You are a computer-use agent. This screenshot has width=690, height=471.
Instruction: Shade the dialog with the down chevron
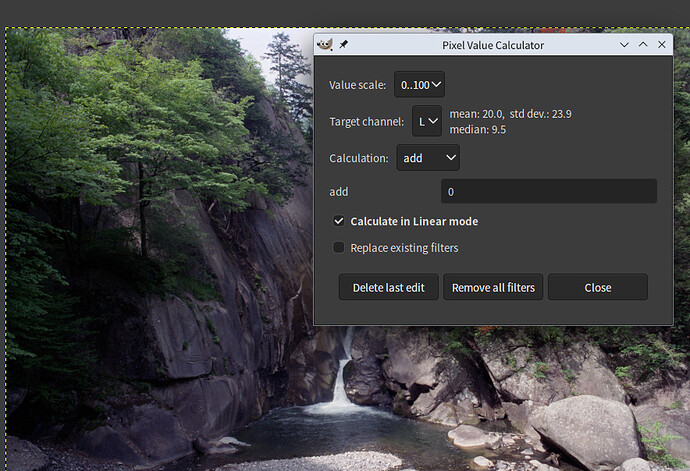[x=624, y=45]
